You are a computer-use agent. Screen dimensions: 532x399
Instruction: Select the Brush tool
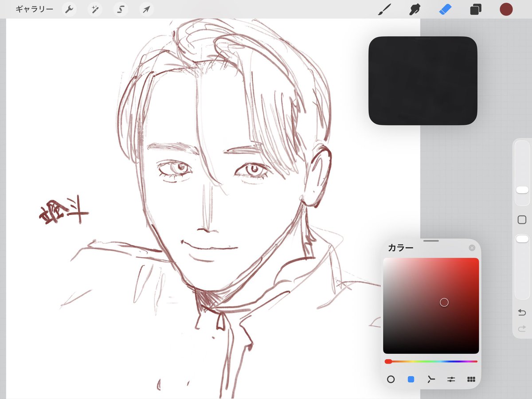coord(384,9)
